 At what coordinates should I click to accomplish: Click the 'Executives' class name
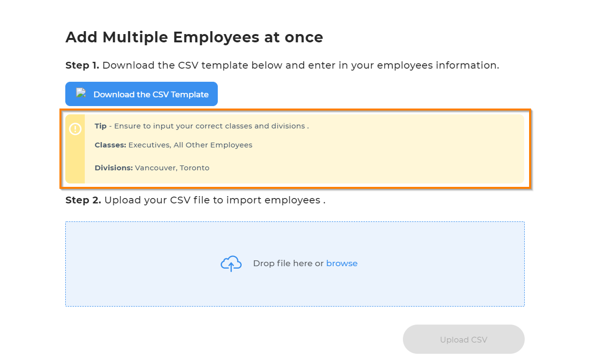(149, 145)
